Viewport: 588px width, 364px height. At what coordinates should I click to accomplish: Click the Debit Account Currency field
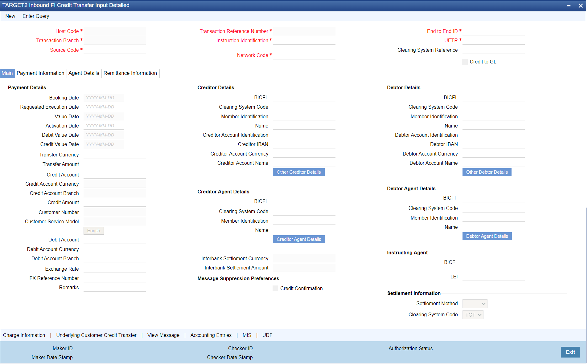click(x=115, y=249)
